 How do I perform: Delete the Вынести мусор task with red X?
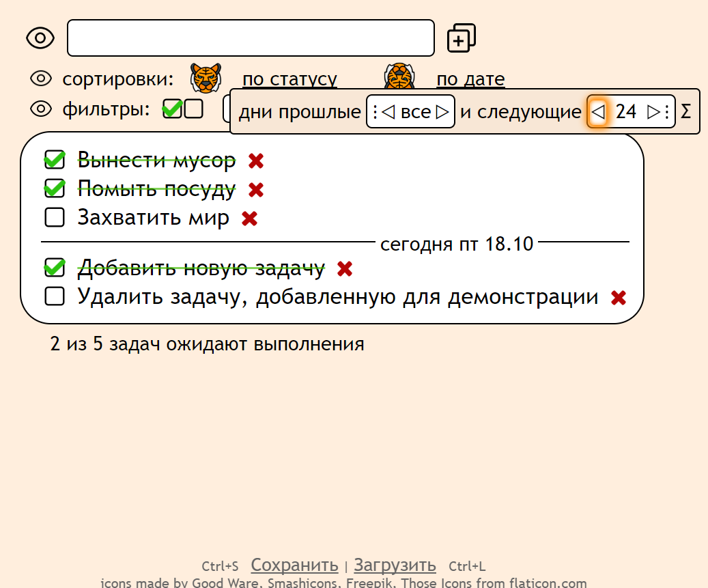click(256, 160)
